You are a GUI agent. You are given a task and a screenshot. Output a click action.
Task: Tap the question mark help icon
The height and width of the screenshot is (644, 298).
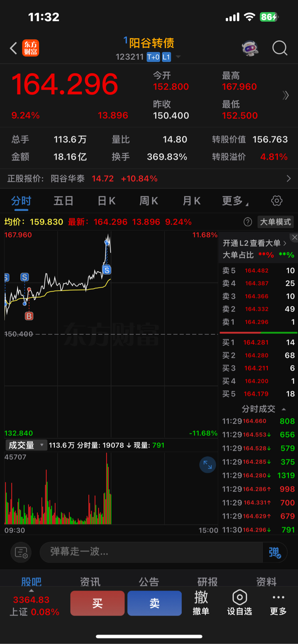pos(248,222)
